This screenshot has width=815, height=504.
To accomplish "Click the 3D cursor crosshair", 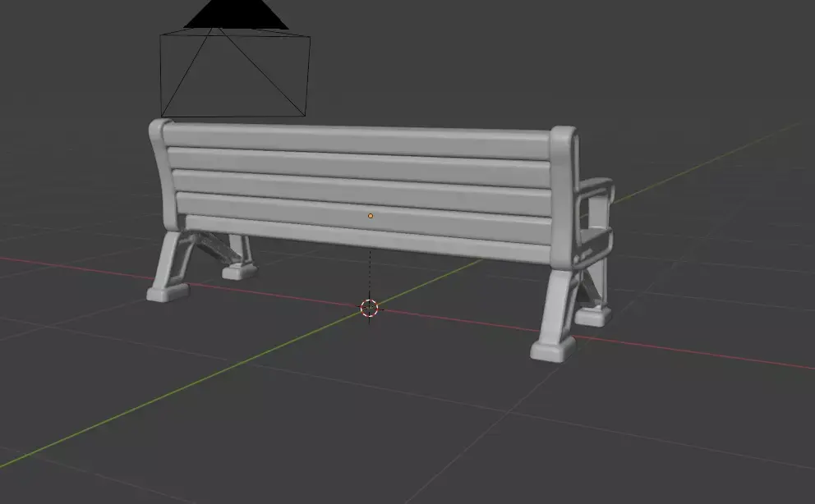I will tap(370, 308).
